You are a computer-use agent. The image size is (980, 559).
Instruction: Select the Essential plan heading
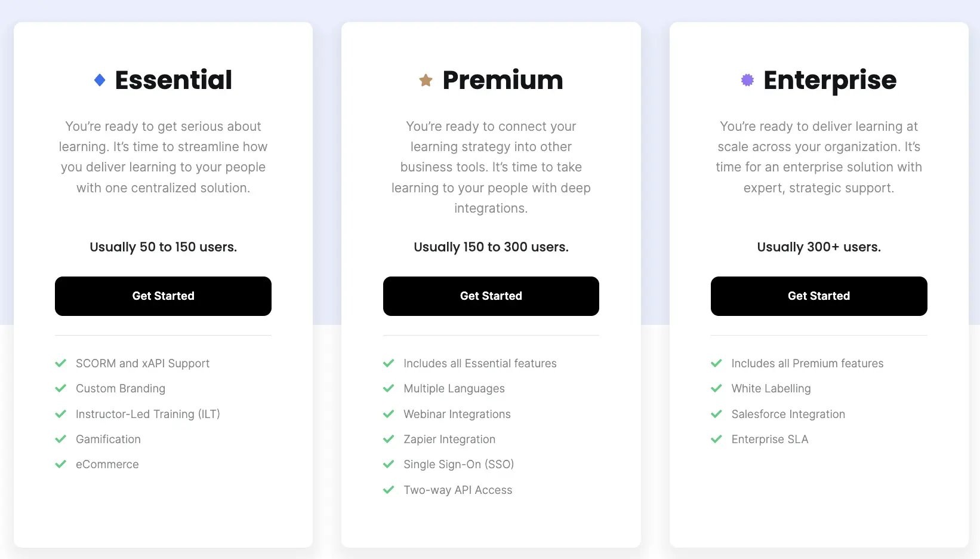[172, 79]
